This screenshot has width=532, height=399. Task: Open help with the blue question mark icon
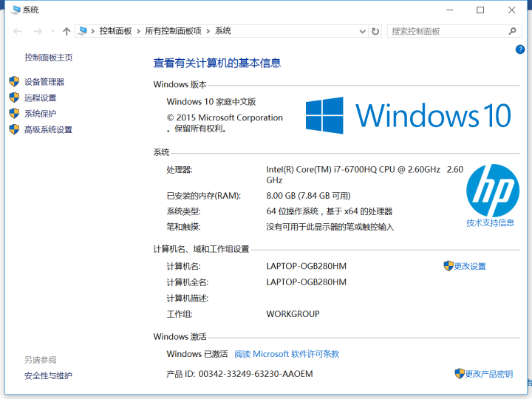click(x=520, y=49)
